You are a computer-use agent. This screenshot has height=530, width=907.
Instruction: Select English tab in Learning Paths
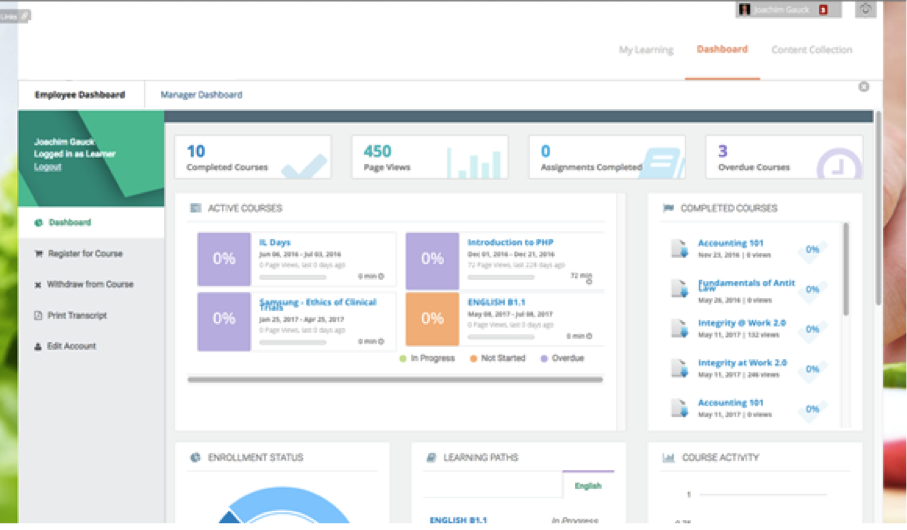click(x=588, y=486)
